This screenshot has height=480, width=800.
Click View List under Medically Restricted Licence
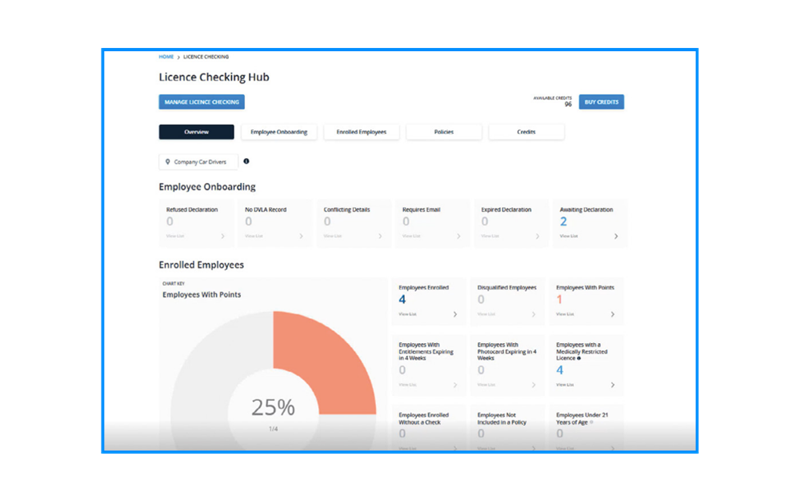point(565,385)
